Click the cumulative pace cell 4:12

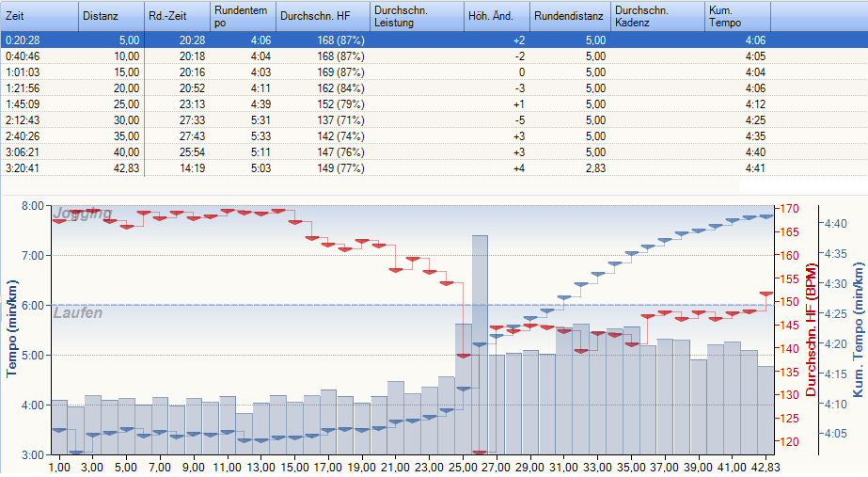pos(755,104)
